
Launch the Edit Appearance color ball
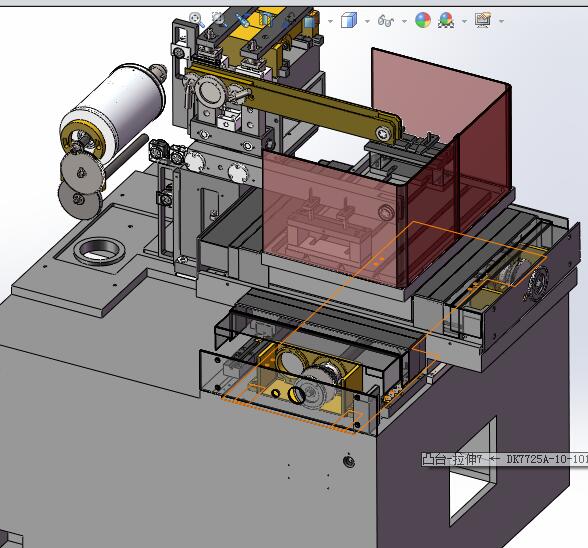click(x=423, y=20)
